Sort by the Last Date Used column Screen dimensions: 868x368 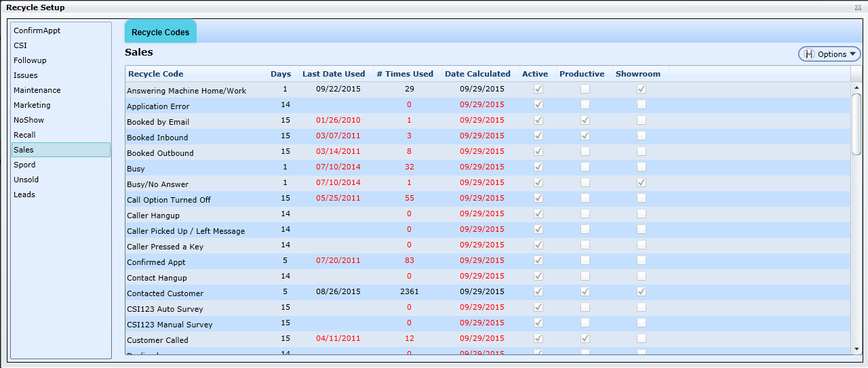334,74
